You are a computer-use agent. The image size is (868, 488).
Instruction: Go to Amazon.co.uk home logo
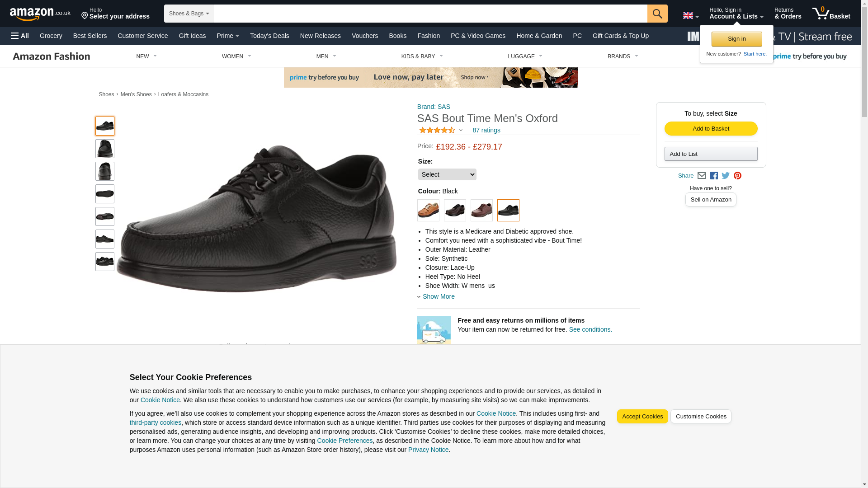[40, 14]
